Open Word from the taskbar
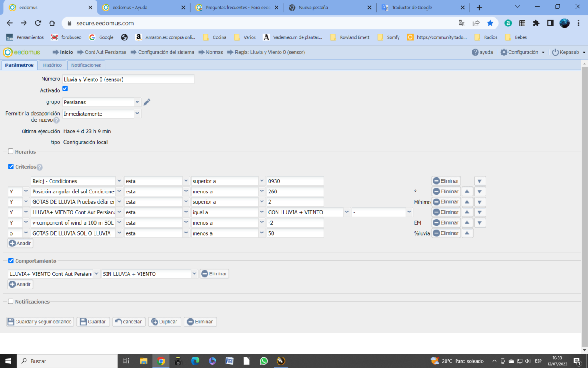Screen dimensions: 588x368 tap(229, 361)
